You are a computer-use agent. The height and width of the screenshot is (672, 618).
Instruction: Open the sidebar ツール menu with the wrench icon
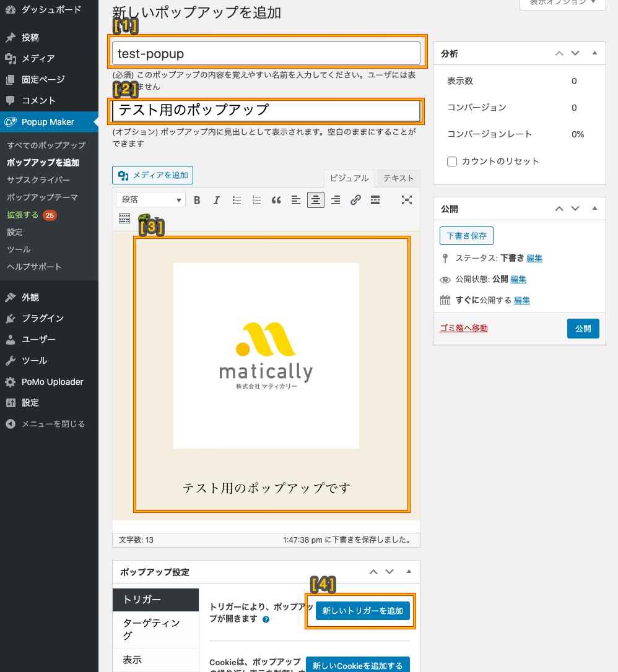pos(50,360)
